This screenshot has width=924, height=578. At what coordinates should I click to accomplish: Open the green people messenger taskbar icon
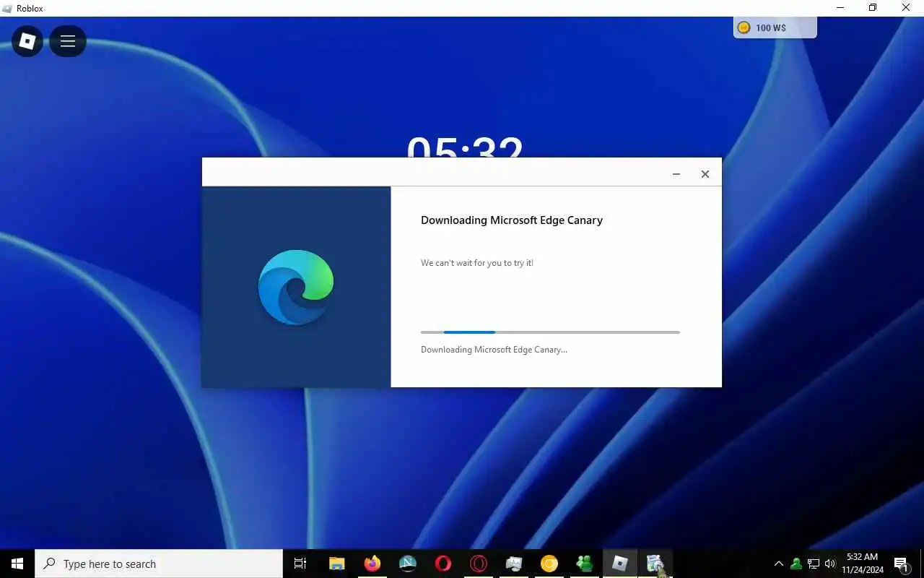tap(585, 564)
